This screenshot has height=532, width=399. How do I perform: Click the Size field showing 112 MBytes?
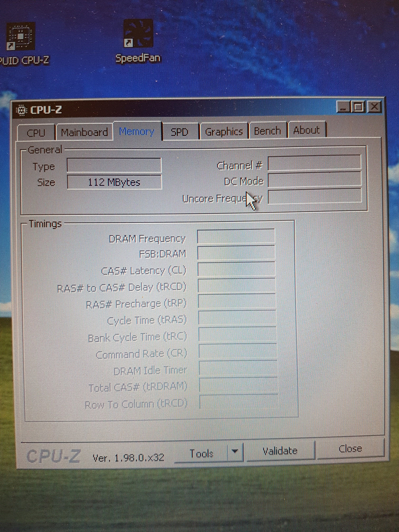click(x=114, y=182)
